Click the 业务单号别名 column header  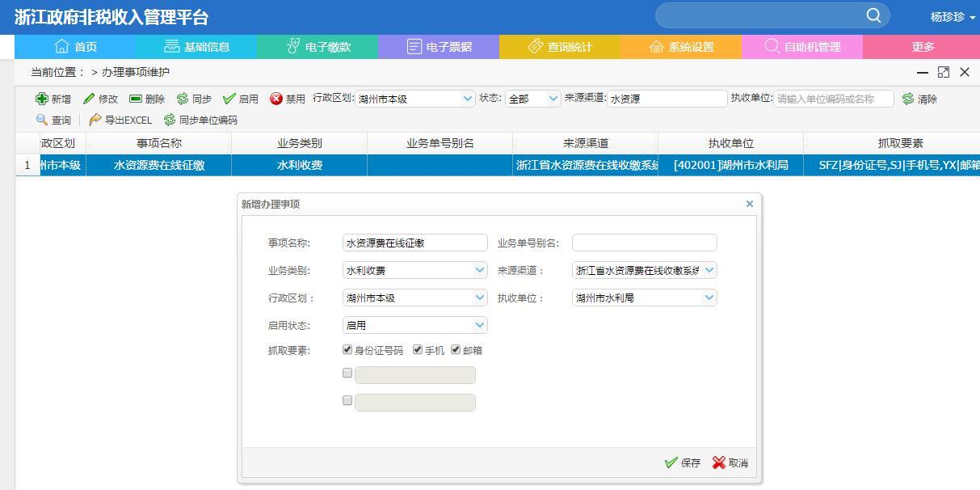[440, 143]
